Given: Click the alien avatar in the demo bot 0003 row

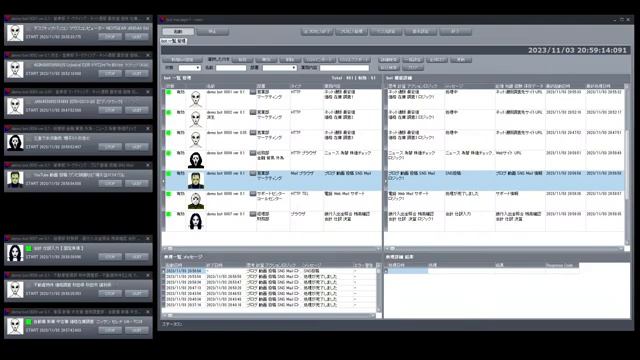Looking at the screenshot, I should pos(196,140).
